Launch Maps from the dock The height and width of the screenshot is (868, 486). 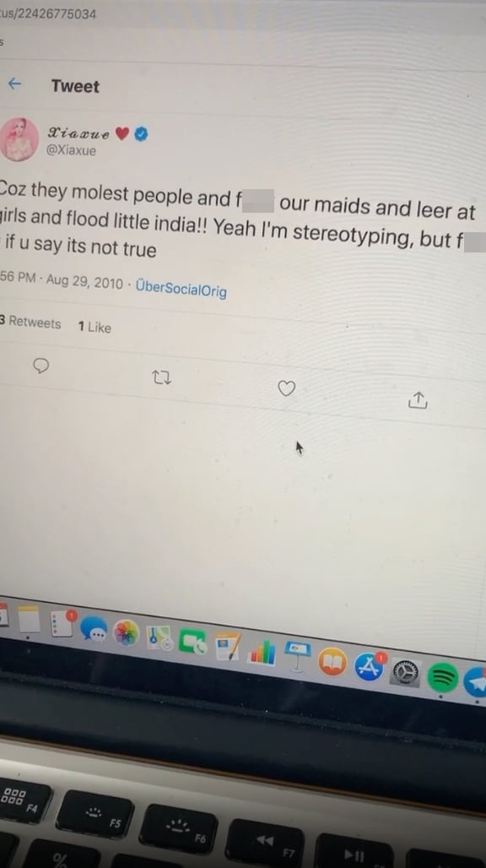[x=159, y=637]
